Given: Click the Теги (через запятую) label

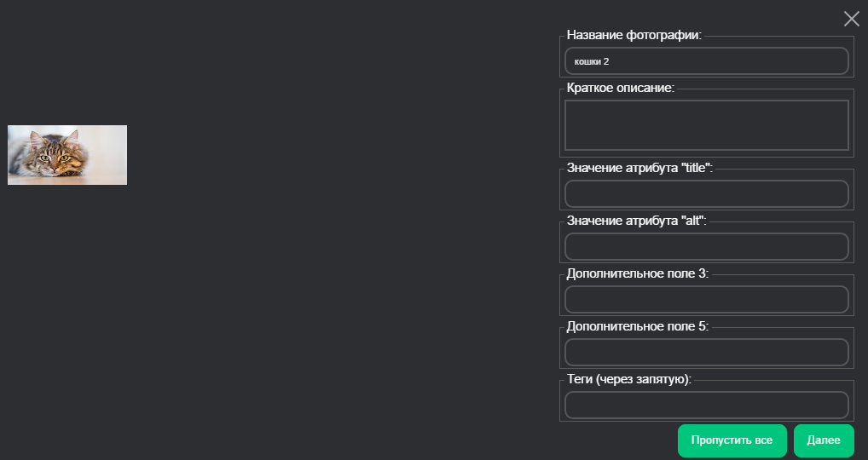Looking at the screenshot, I should coord(628,379).
